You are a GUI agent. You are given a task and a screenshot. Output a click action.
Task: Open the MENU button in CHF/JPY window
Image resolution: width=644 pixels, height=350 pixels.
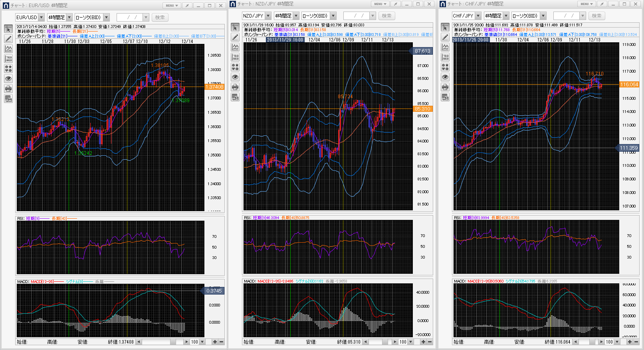pos(587,4)
